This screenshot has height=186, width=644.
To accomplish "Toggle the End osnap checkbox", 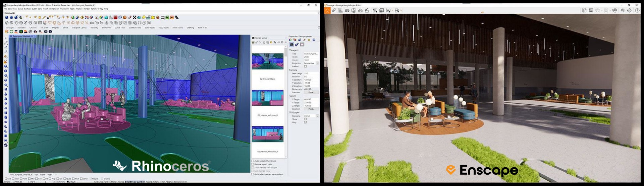I will point(6,179).
